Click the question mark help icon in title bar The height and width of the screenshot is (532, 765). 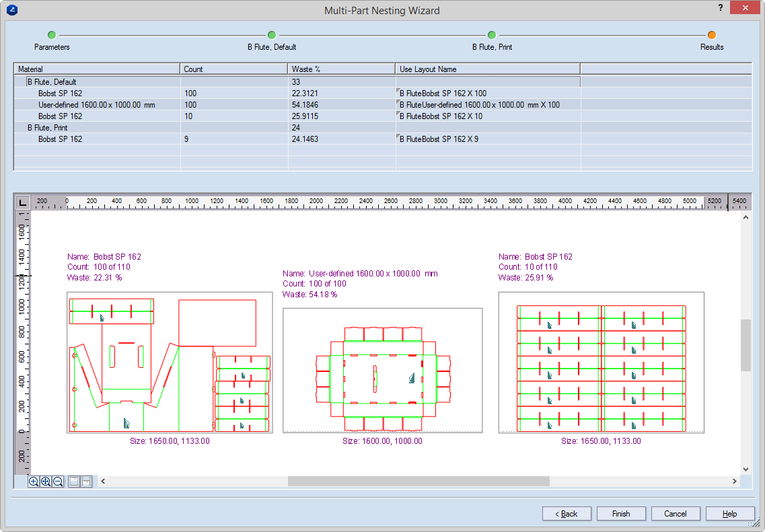(721, 8)
